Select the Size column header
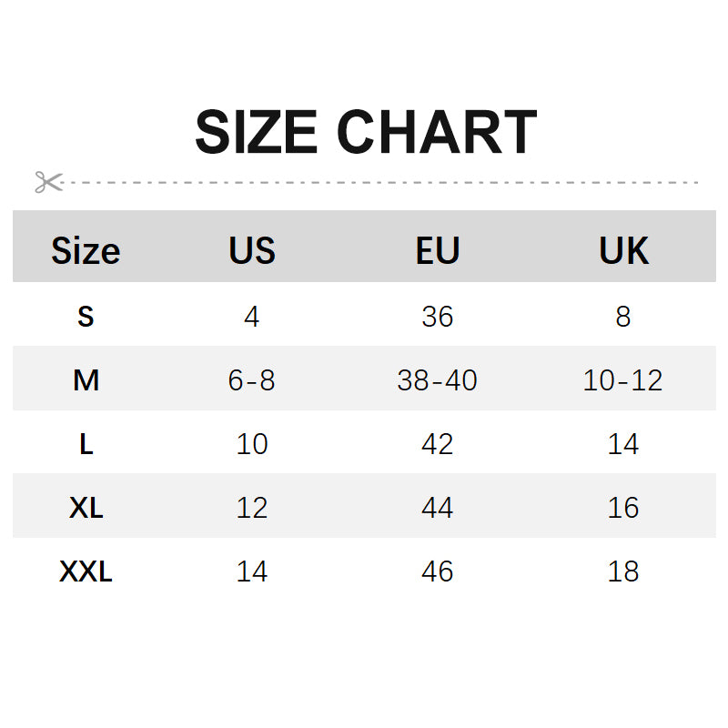Screen dimensions: 728x728 (86, 250)
